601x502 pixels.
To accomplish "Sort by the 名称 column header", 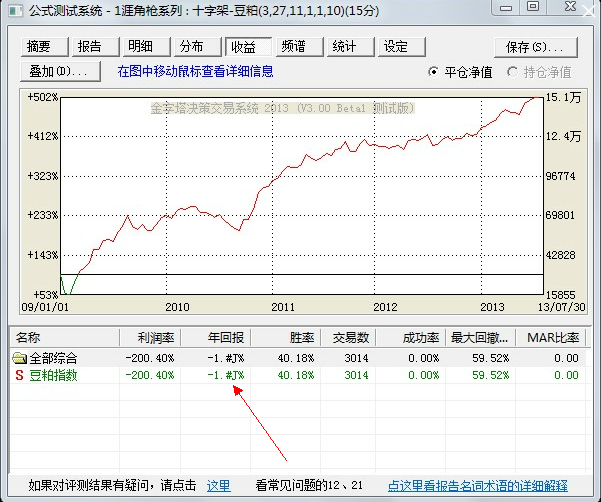I will (64, 338).
